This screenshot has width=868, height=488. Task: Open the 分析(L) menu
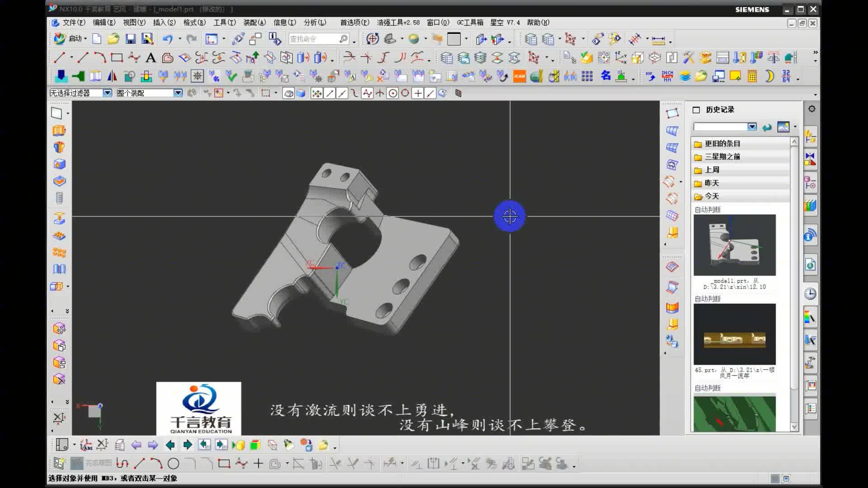point(315,23)
